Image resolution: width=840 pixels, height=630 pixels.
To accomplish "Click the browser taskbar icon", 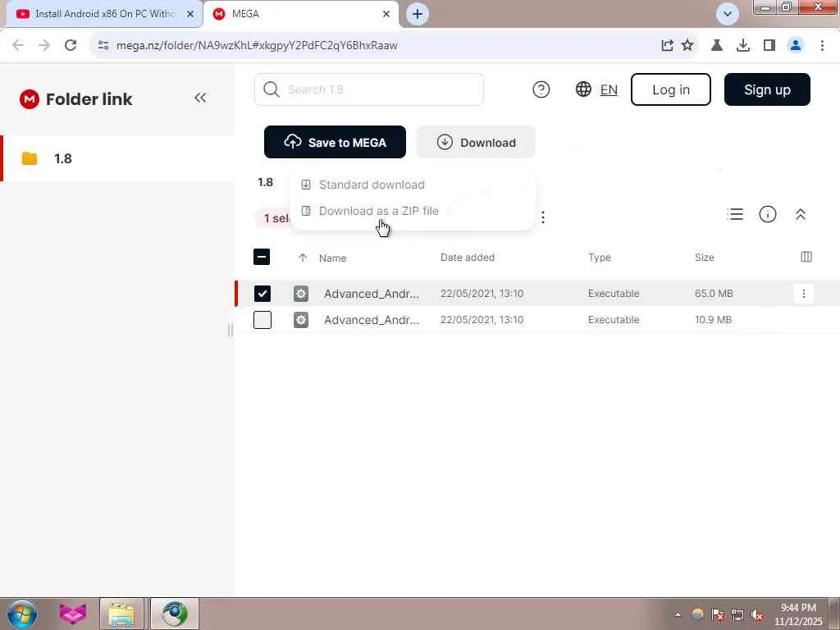I will 175,614.
